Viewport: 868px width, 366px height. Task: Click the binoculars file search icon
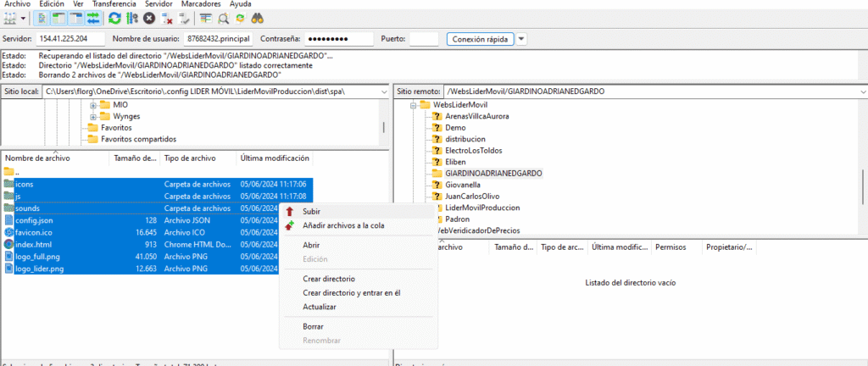coord(261,18)
